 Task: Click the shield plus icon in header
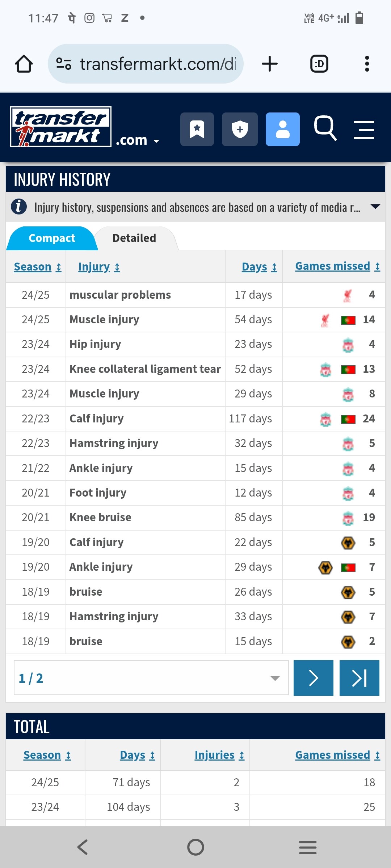click(x=240, y=129)
